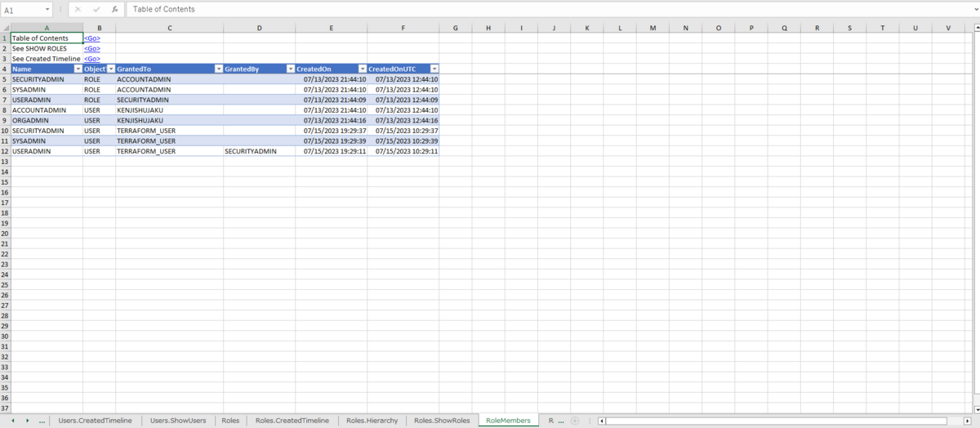Select KENJISHUJAKU cell in row 8
Screen dimensions: 980x428
click(169, 110)
